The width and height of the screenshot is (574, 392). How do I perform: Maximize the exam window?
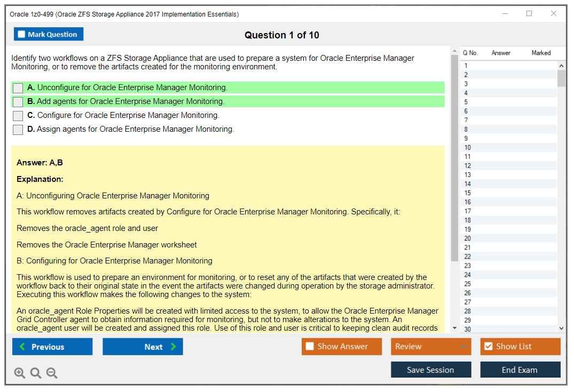point(529,13)
